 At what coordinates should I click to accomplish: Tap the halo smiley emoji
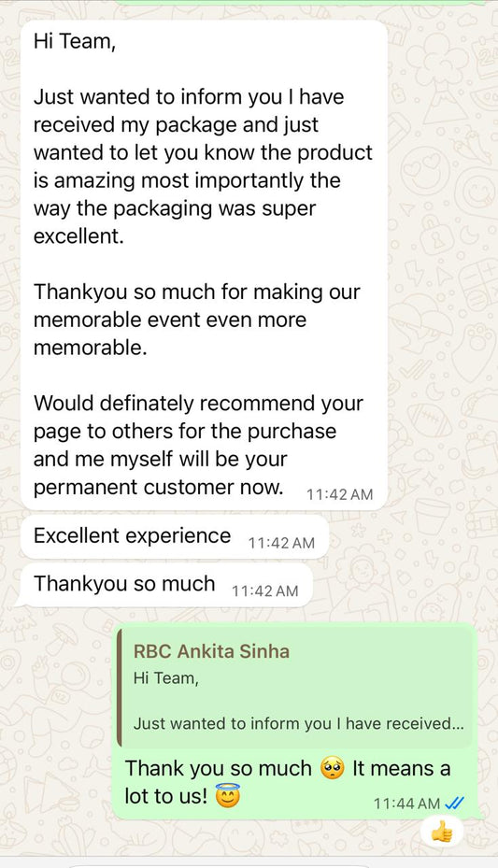227,795
